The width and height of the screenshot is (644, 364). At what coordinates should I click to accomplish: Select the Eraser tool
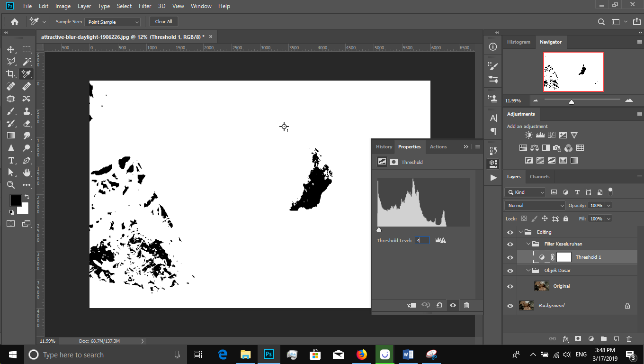(x=27, y=123)
